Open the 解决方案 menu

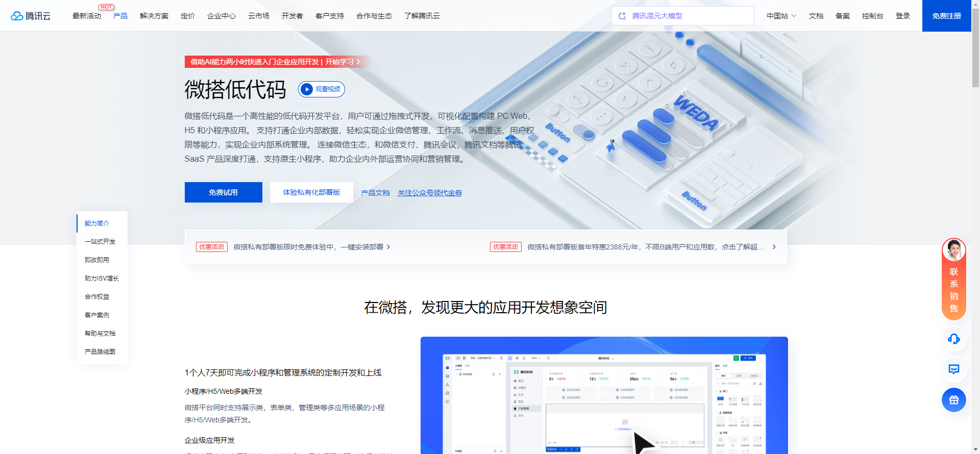pyautogui.click(x=154, y=16)
